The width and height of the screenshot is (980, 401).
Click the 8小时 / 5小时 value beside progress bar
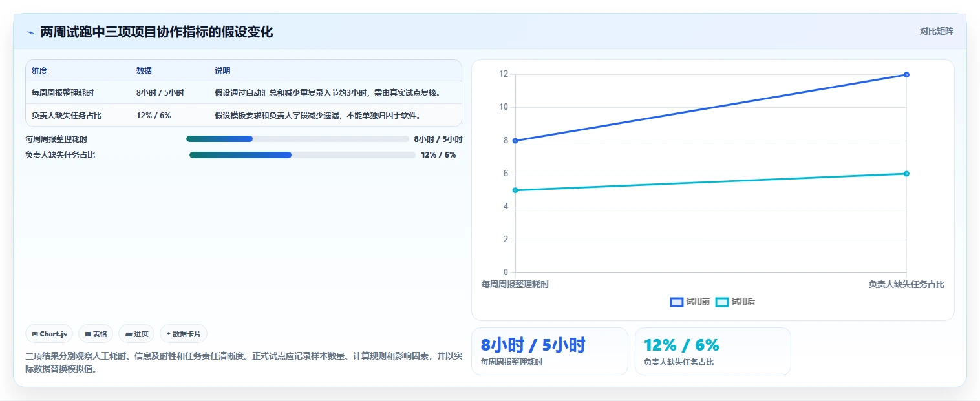pos(438,139)
